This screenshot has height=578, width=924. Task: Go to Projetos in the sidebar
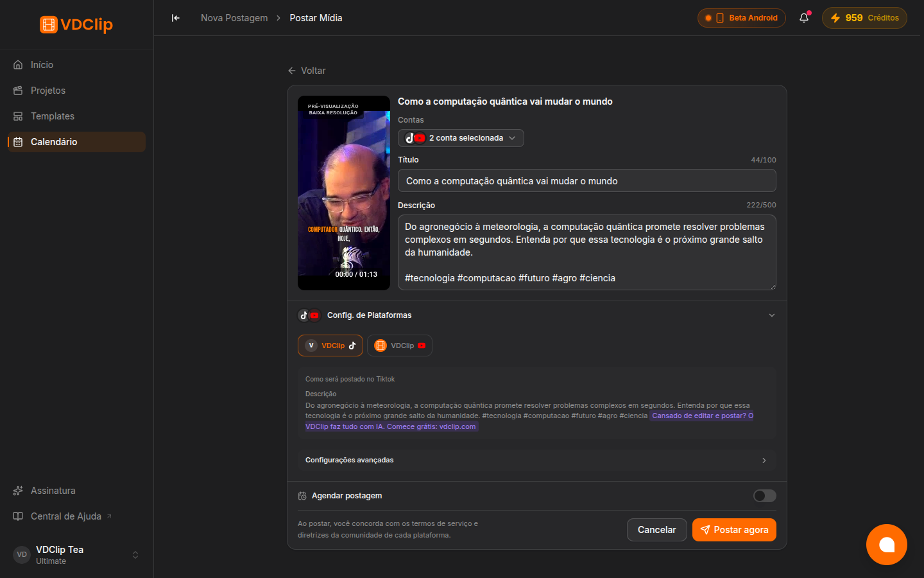point(76,91)
